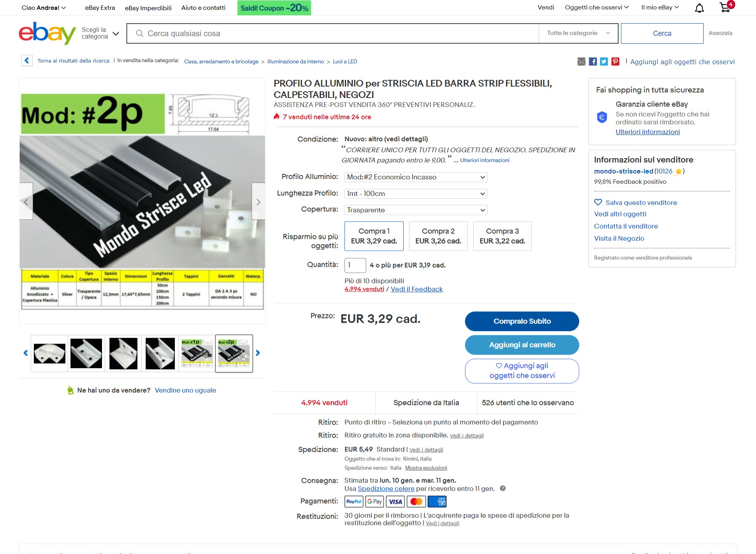Expand the Il mio eBay menu
This screenshot has width=756, height=554.
[660, 7]
